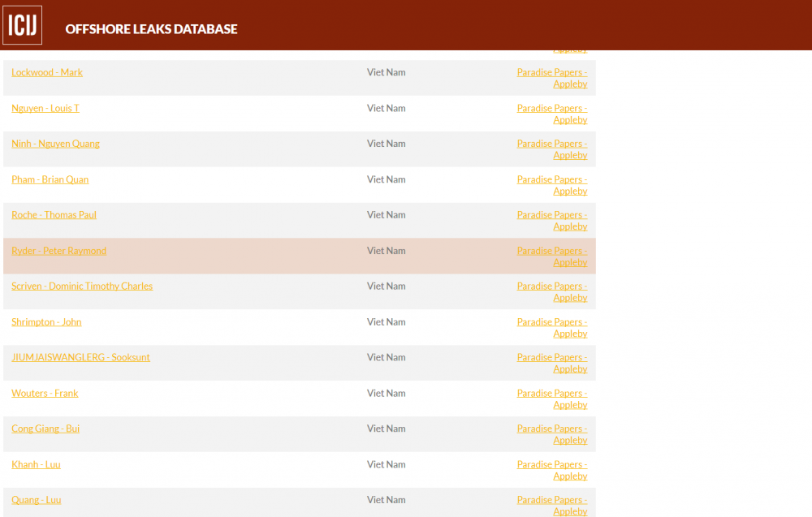Open the Roche - Thomas Paul record
The width and height of the screenshot is (812, 517).
tap(54, 215)
